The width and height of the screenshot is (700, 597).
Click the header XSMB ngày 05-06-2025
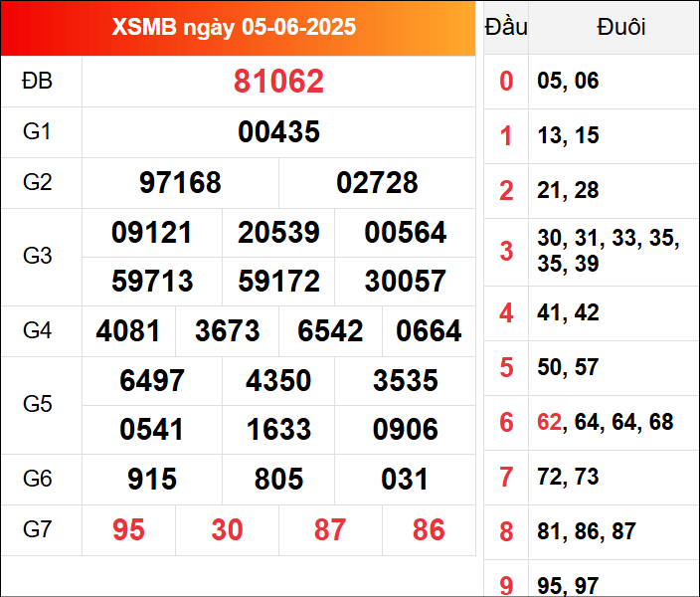point(234,27)
